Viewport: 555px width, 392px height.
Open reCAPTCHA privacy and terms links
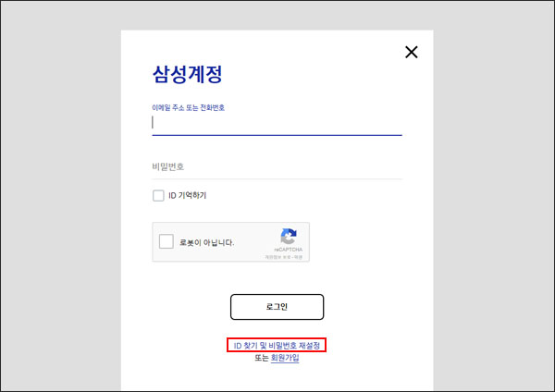(x=284, y=257)
